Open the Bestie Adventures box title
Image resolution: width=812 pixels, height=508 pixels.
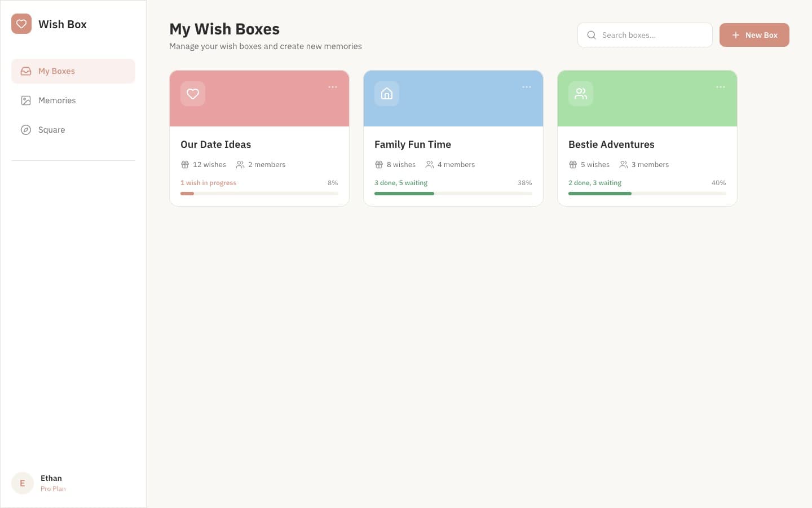tap(611, 144)
